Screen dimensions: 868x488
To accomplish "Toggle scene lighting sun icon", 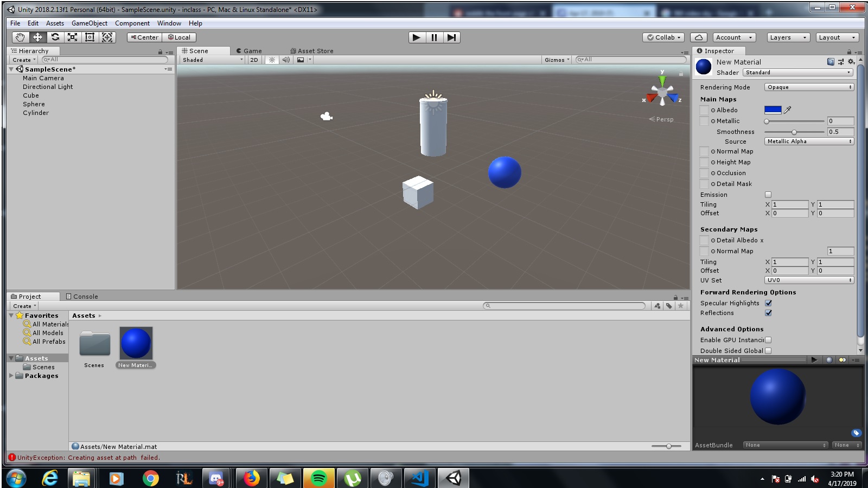I will [272, 60].
